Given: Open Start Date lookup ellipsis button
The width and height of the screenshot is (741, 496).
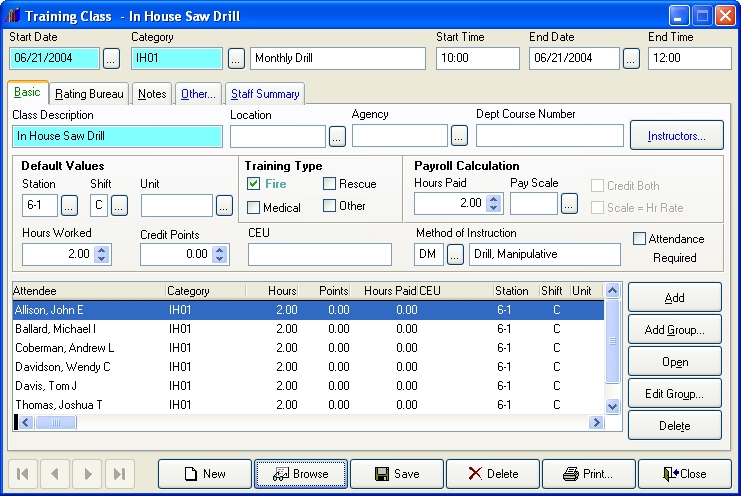Looking at the screenshot, I should [x=111, y=59].
